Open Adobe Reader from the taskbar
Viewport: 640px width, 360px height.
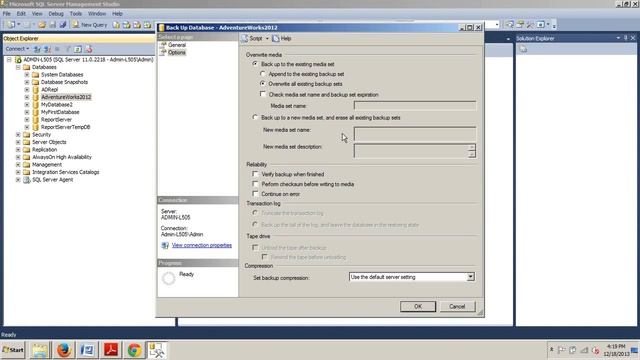point(111,350)
